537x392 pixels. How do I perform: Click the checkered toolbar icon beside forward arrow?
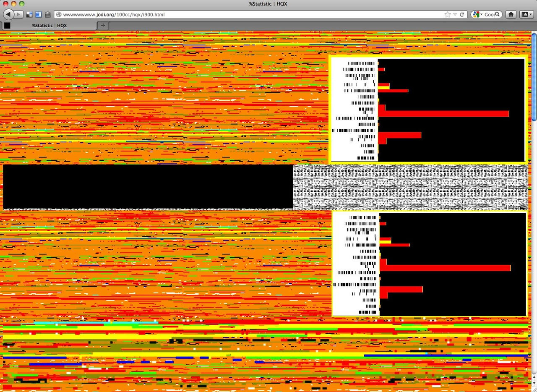coord(29,14)
